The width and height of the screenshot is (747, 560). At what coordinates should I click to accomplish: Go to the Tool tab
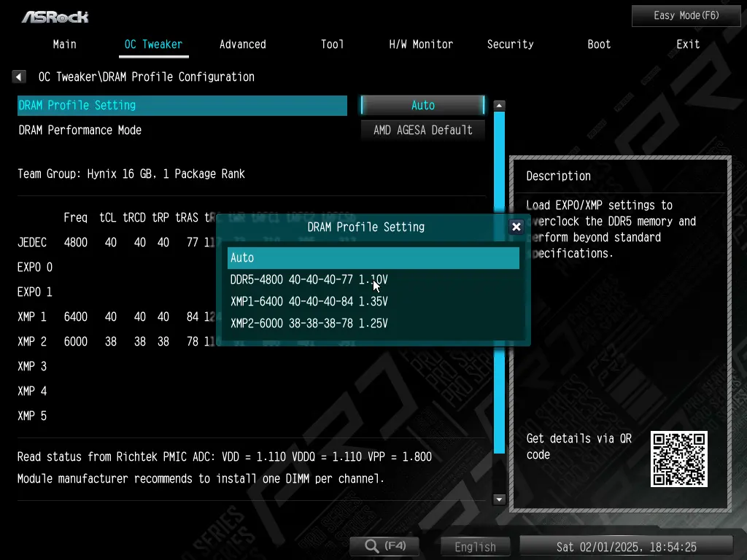[332, 44]
